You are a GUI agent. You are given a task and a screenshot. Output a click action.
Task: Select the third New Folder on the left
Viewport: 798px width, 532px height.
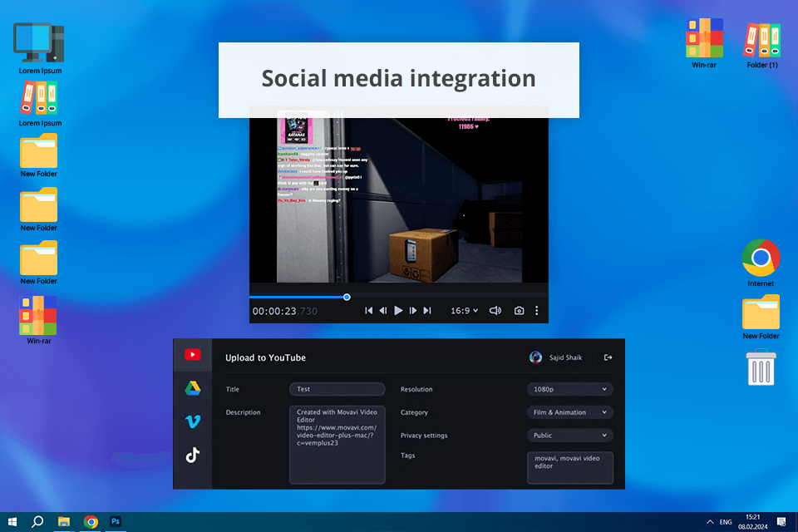[x=39, y=263]
